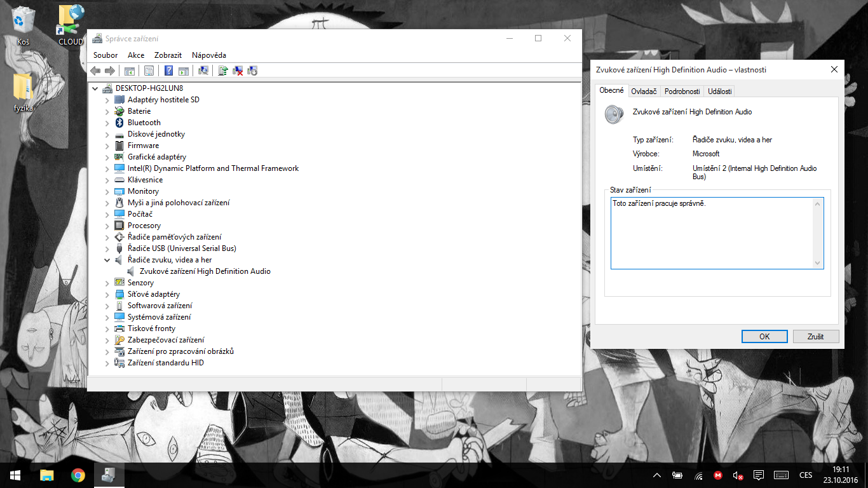Expand Řadiče USB (Universal Serial Bus)
The height and width of the screenshot is (488, 868).
coord(107,248)
